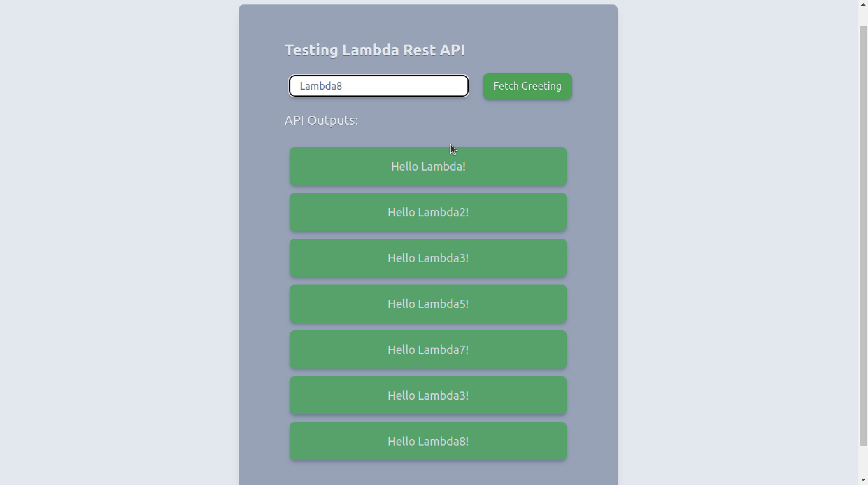Click the green Fetch Greeting icon button
This screenshot has width=868, height=485.
pos(527,86)
